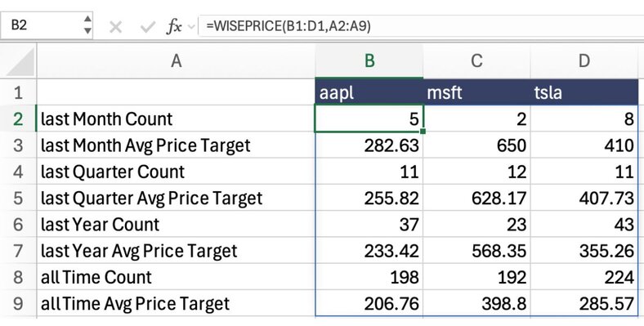644x326 pixels.
Task: Open Insert Function with the fx icon
Action: click(x=174, y=27)
